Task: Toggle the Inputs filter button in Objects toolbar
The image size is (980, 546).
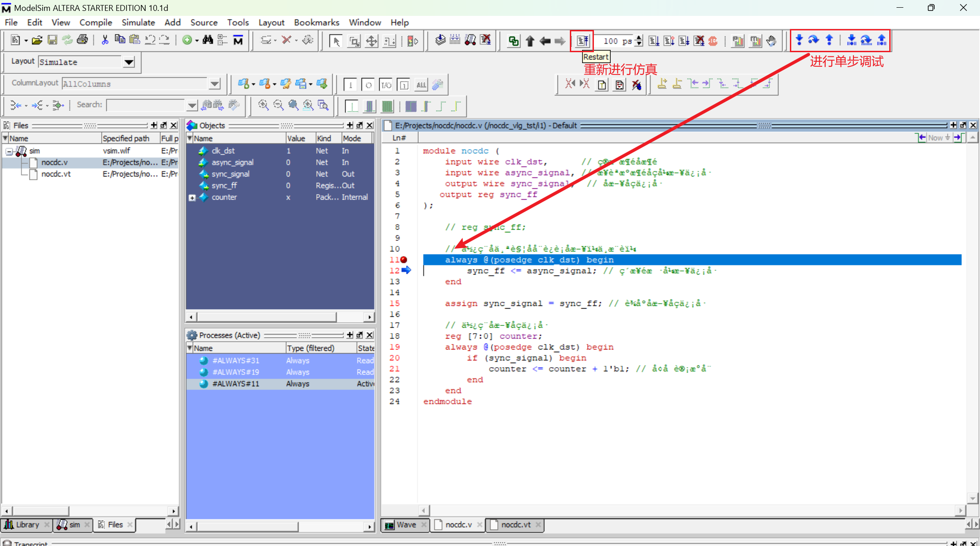Action: tap(350, 84)
